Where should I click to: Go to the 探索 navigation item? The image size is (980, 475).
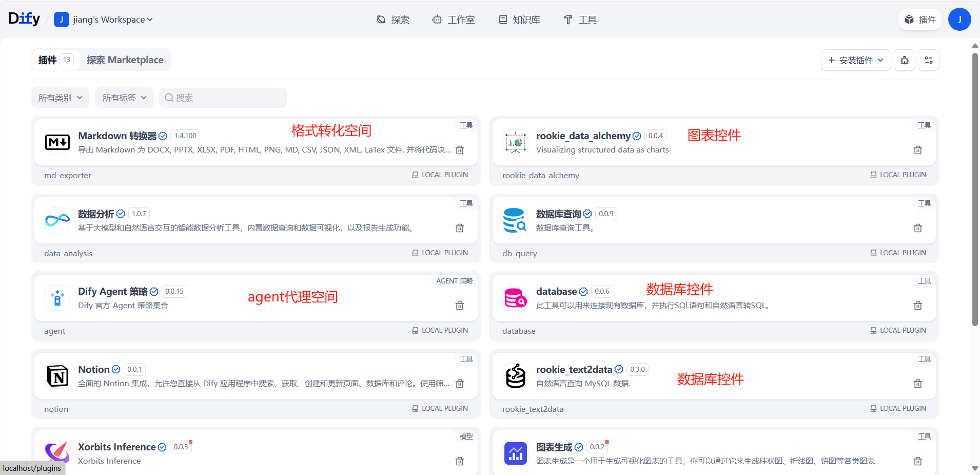click(x=393, y=20)
